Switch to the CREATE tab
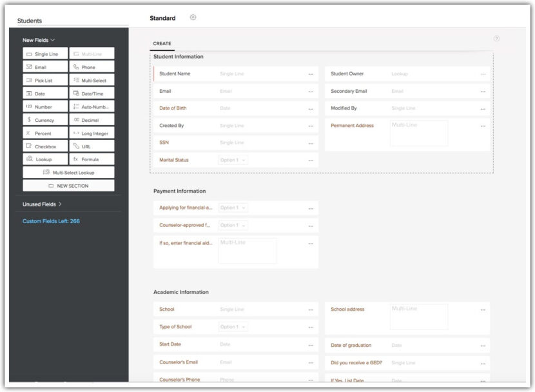 [162, 43]
